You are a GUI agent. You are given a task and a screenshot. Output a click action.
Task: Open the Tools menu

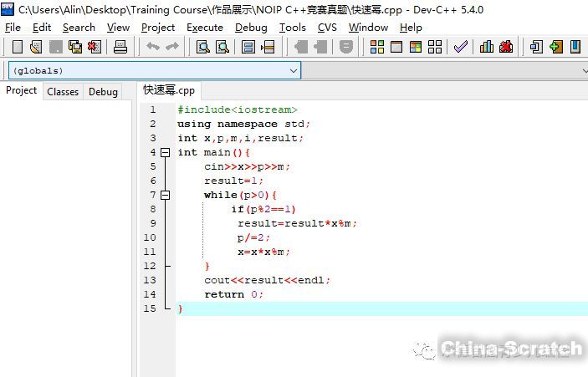tap(292, 27)
